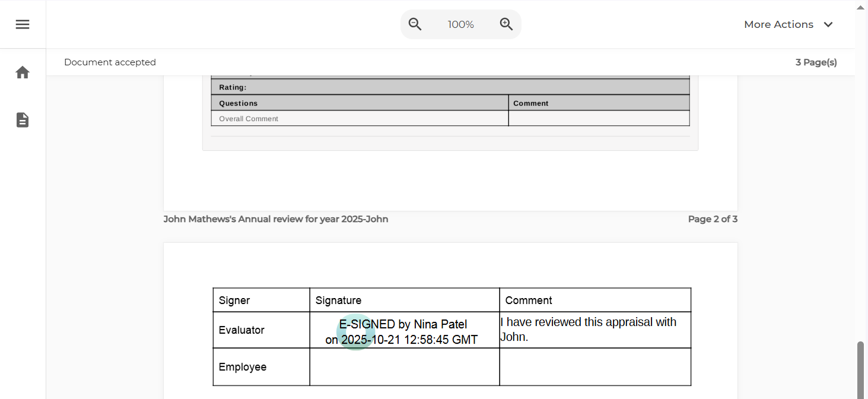Click the Document accepted status text

[x=110, y=62]
